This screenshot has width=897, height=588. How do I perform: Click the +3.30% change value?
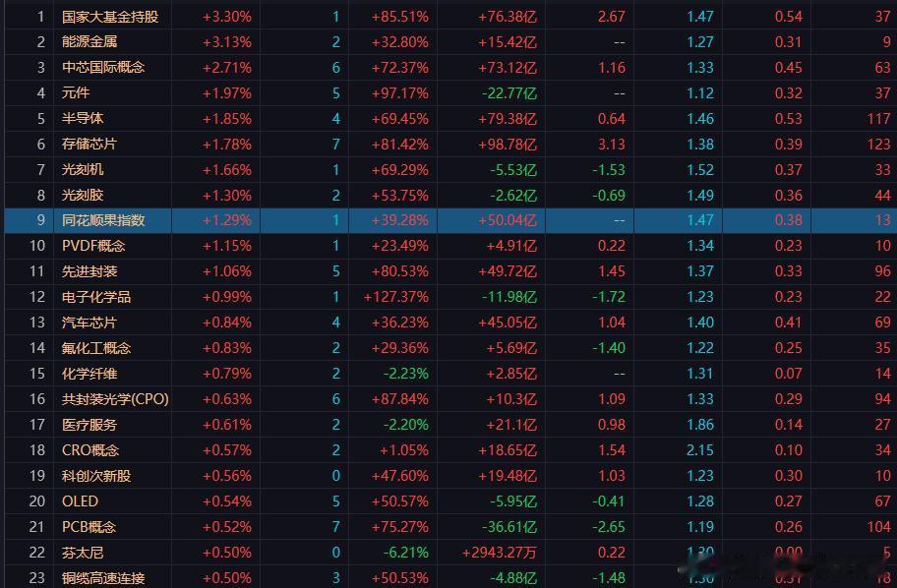(226, 17)
